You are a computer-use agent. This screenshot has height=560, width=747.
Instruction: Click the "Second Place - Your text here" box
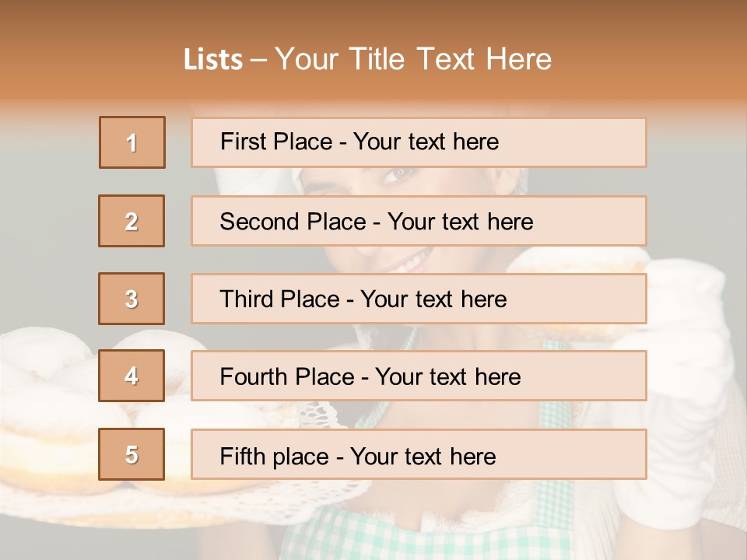[x=419, y=221]
